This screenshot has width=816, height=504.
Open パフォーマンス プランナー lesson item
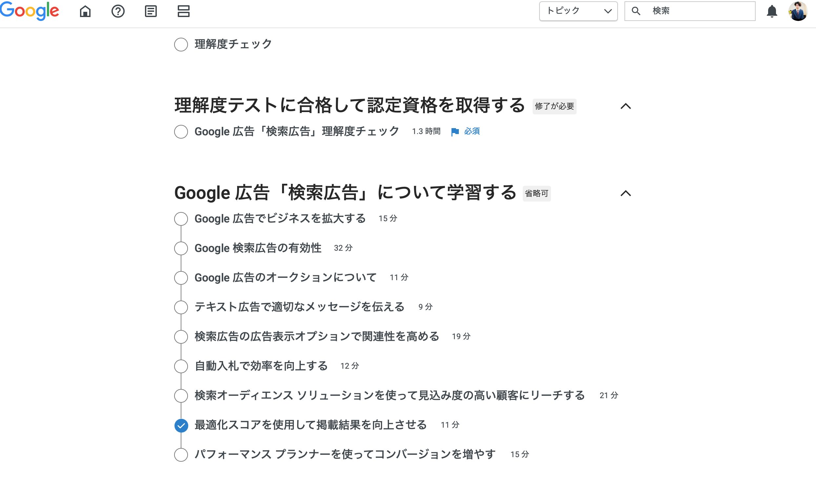coord(345,454)
